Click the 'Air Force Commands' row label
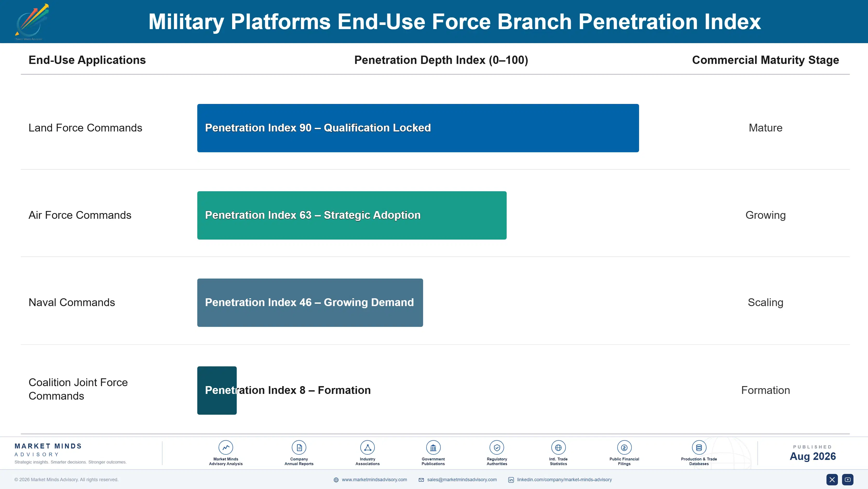Image resolution: width=868 pixels, height=489 pixels. coord(80,215)
